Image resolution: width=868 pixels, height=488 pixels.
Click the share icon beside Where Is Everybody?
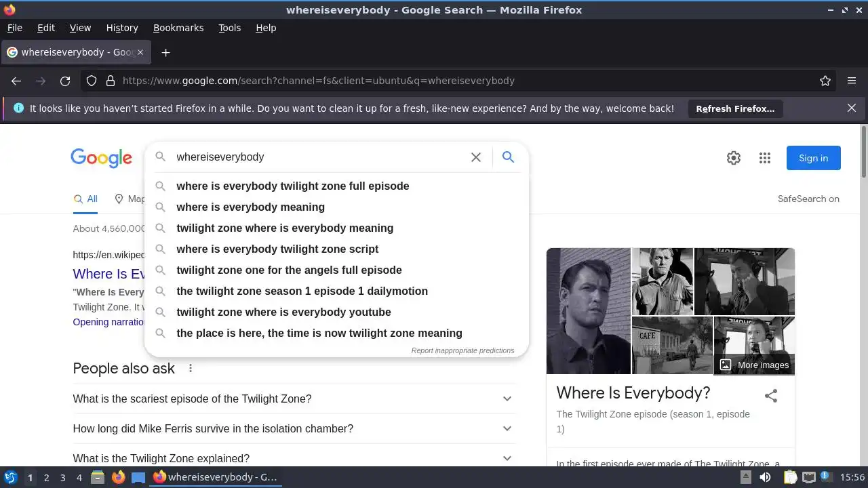[771, 396]
